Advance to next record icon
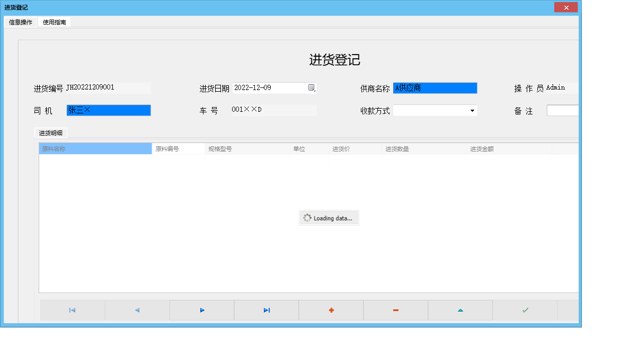Screen dimensions: 629x364 tap(201, 310)
